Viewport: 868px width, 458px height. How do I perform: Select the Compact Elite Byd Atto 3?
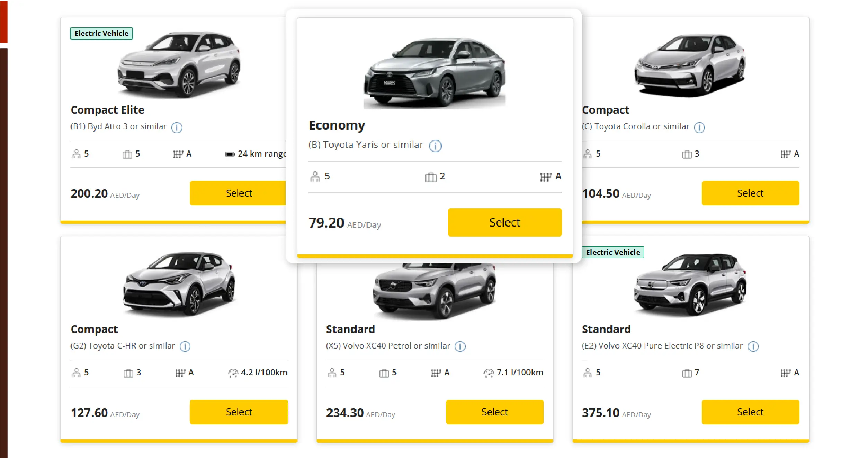coord(238,193)
